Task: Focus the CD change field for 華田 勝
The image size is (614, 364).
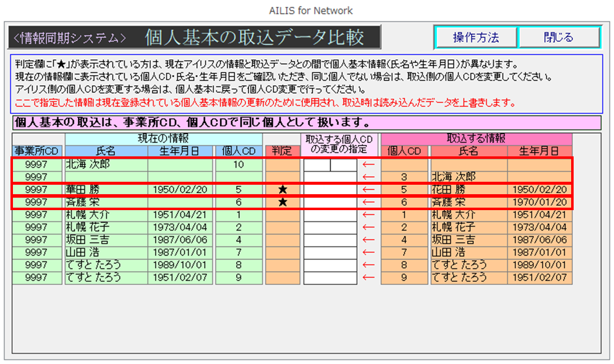Action: [330, 190]
